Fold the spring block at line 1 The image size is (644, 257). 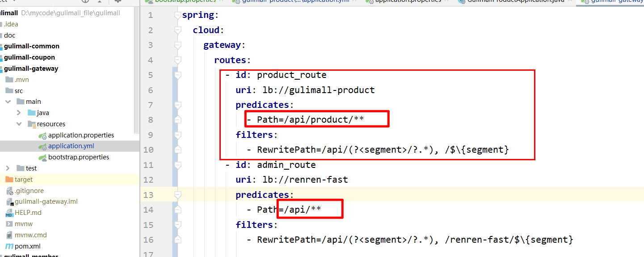tap(178, 15)
